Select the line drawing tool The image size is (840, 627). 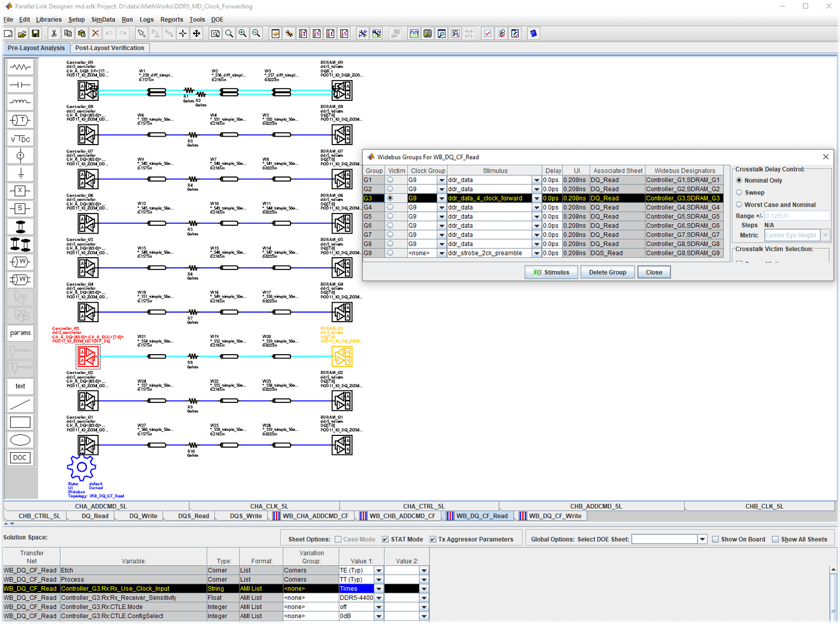(x=20, y=404)
